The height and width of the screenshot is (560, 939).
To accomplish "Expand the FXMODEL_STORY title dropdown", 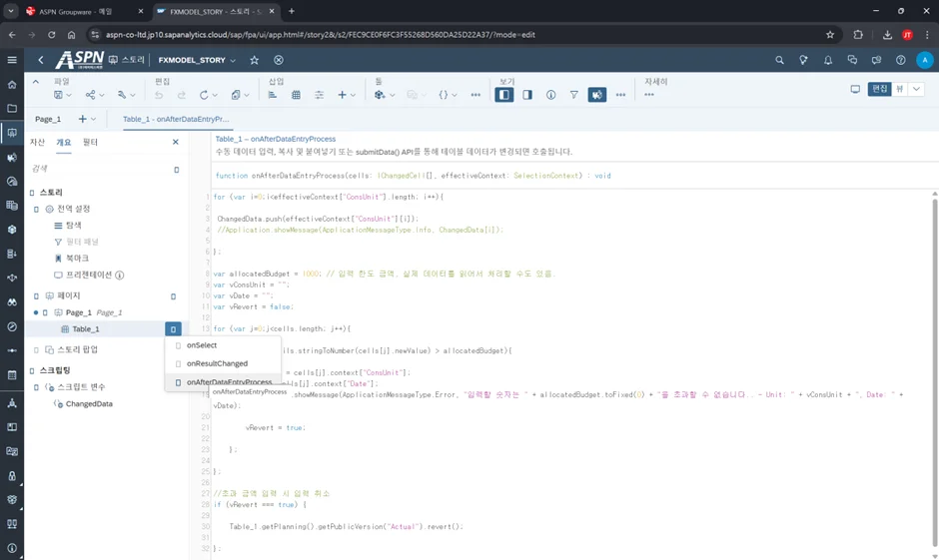I will click(233, 60).
